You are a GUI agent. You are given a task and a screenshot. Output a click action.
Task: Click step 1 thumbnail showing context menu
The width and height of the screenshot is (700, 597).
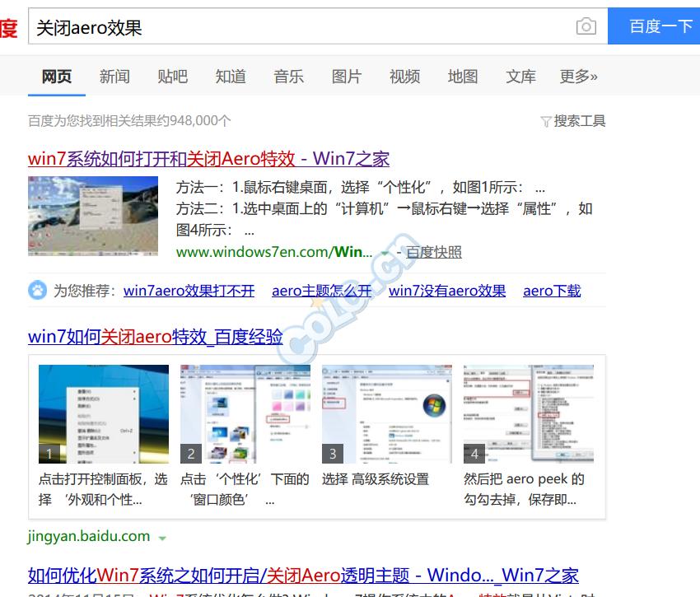pyautogui.click(x=102, y=413)
